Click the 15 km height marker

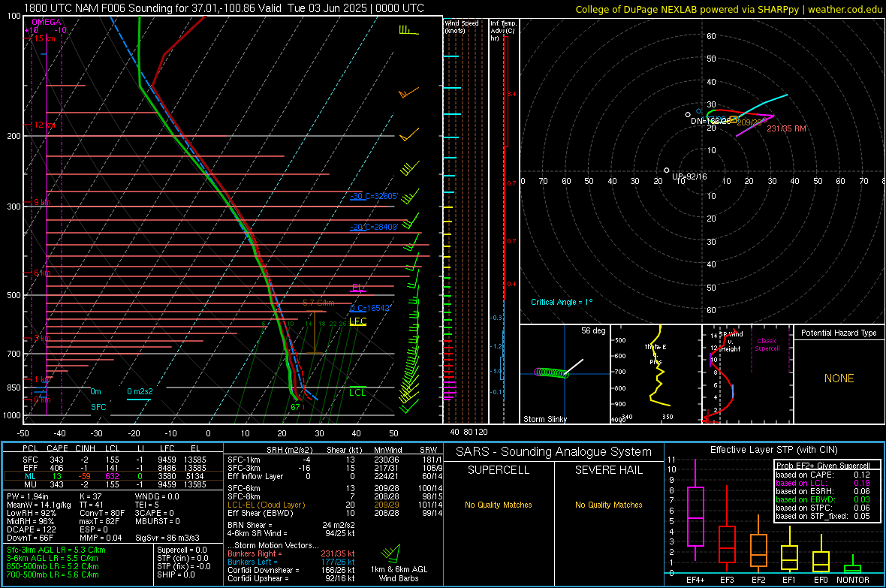(44, 38)
